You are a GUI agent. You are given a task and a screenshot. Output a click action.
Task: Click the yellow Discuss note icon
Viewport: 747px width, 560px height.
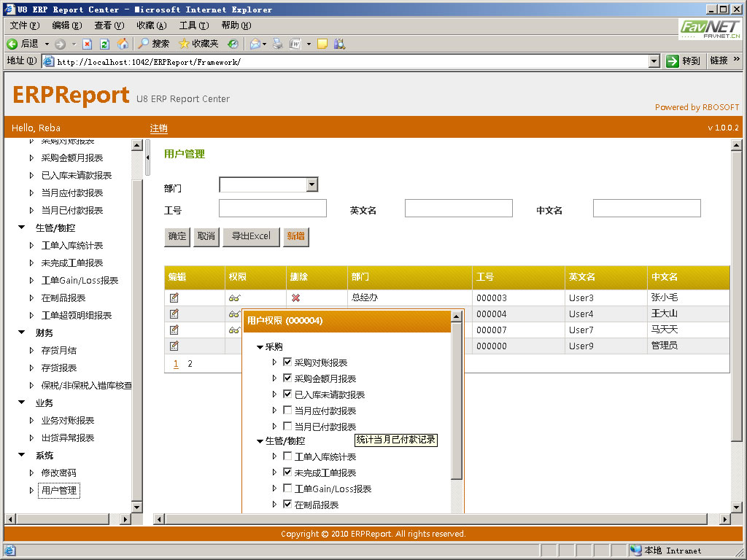pyautogui.click(x=322, y=44)
